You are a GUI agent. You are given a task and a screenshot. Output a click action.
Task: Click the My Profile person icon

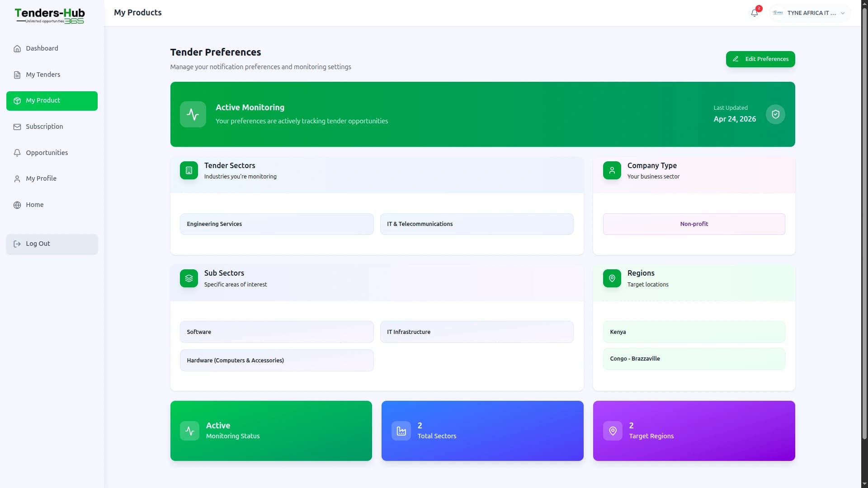click(x=17, y=179)
